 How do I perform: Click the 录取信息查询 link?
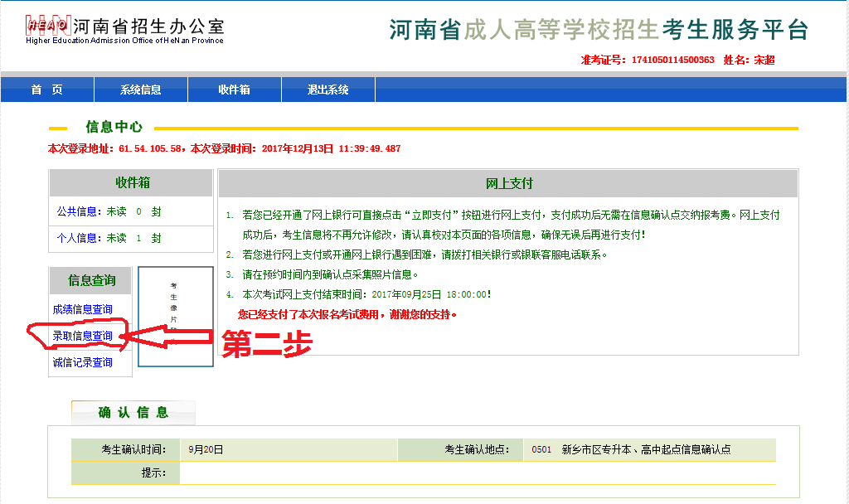(x=82, y=337)
